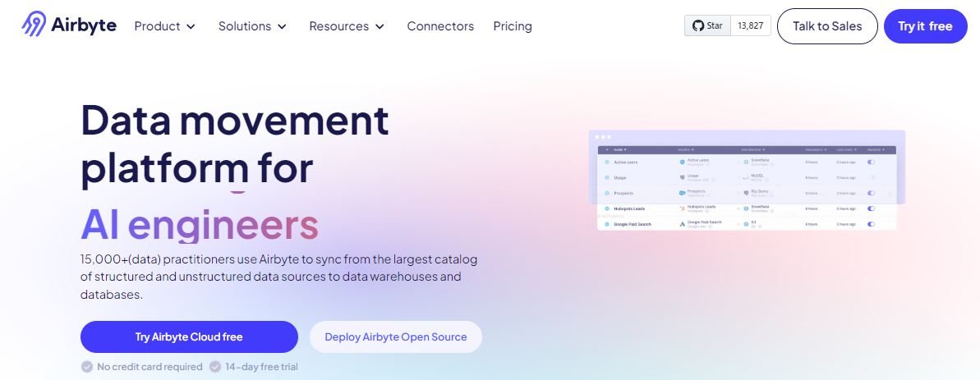Select the Google Paid Search connection name
This screenshot has height=380, width=980.
coord(633,224)
